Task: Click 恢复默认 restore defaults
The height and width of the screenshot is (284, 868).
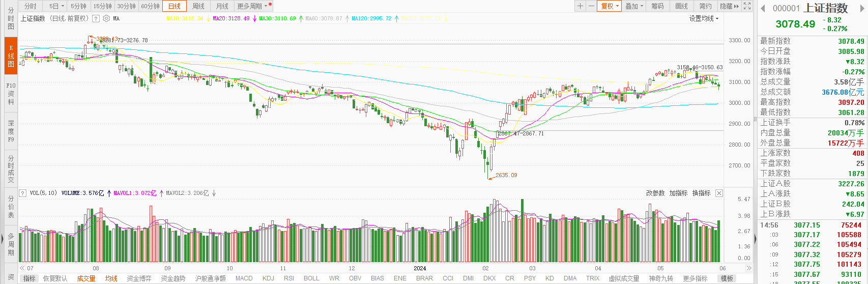Action: tap(55, 278)
